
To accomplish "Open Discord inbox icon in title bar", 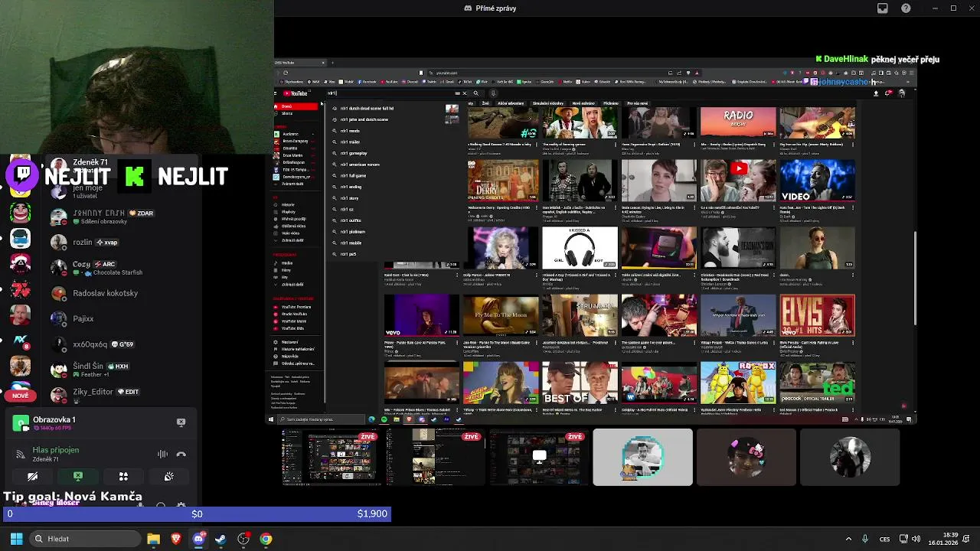I will click(883, 8).
